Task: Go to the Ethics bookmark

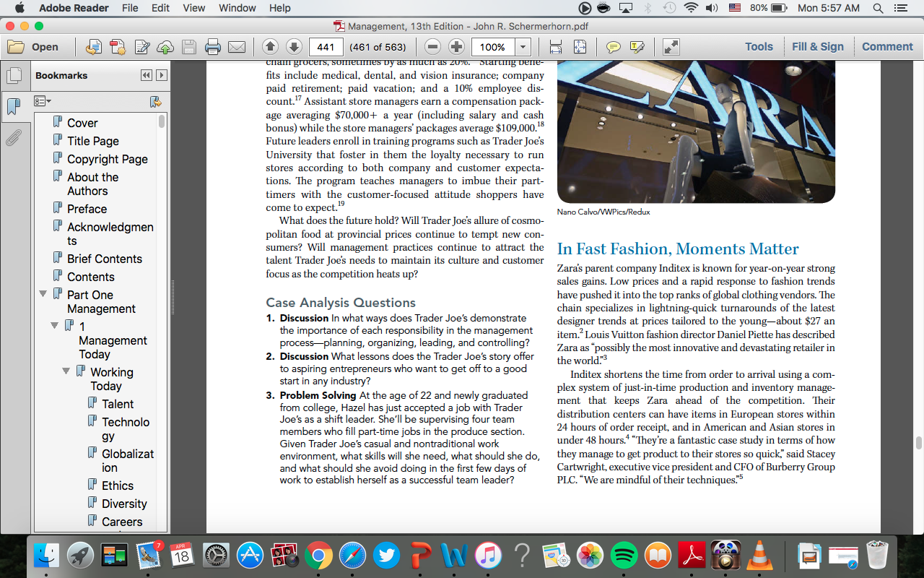Action: pos(118,486)
